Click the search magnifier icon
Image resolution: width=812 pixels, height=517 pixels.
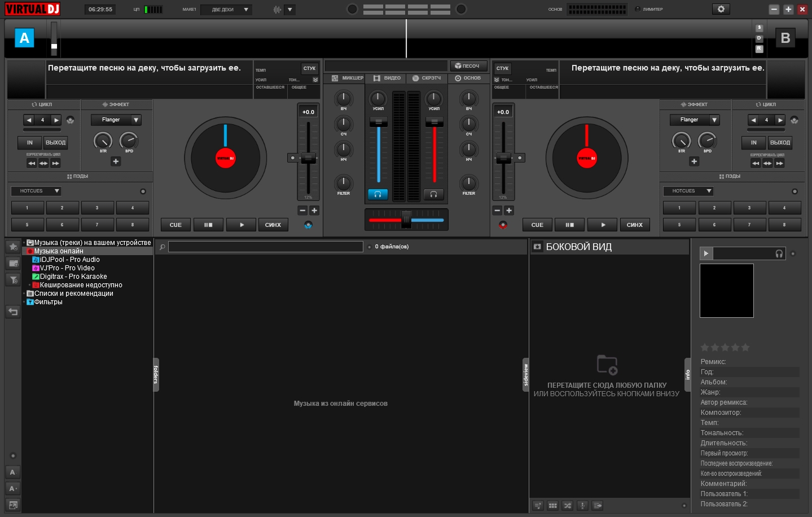click(163, 247)
